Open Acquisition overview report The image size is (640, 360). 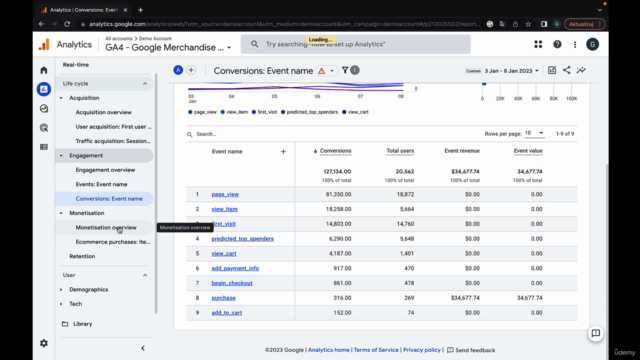pyautogui.click(x=104, y=112)
